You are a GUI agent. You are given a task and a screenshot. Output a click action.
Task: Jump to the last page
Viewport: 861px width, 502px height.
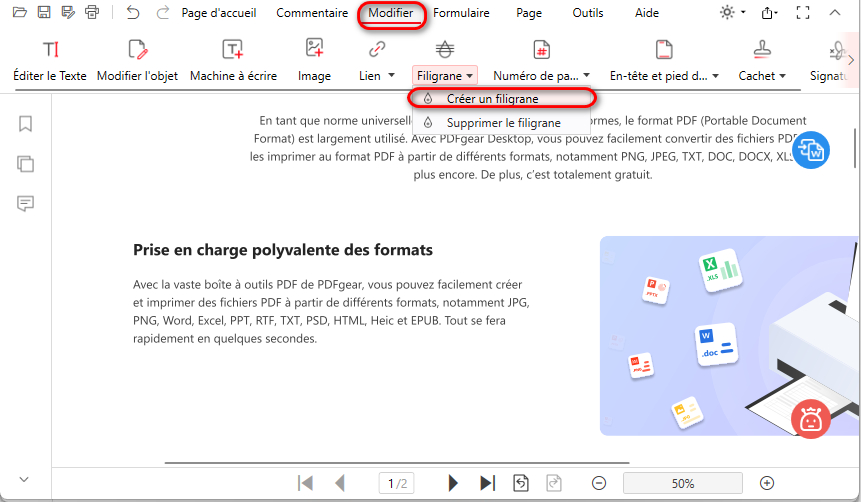pos(488,483)
